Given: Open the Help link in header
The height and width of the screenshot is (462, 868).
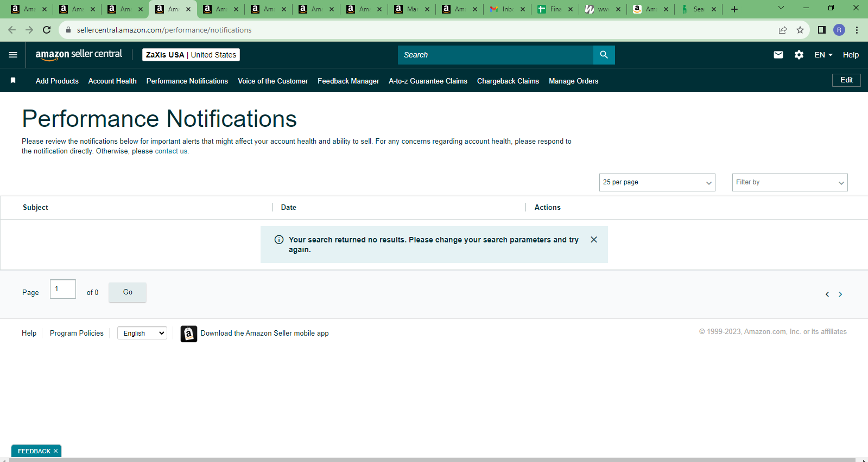Looking at the screenshot, I should pos(851,55).
